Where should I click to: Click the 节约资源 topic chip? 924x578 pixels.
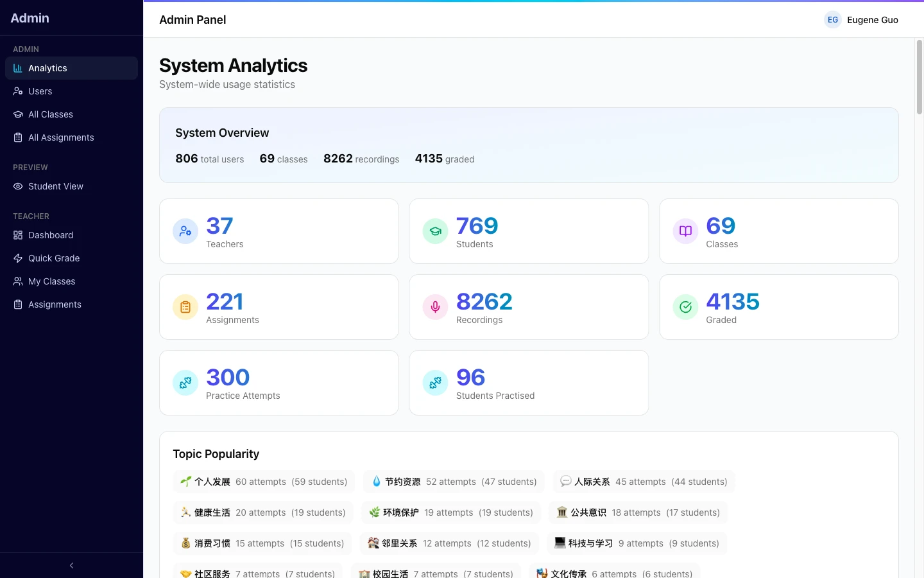(454, 482)
